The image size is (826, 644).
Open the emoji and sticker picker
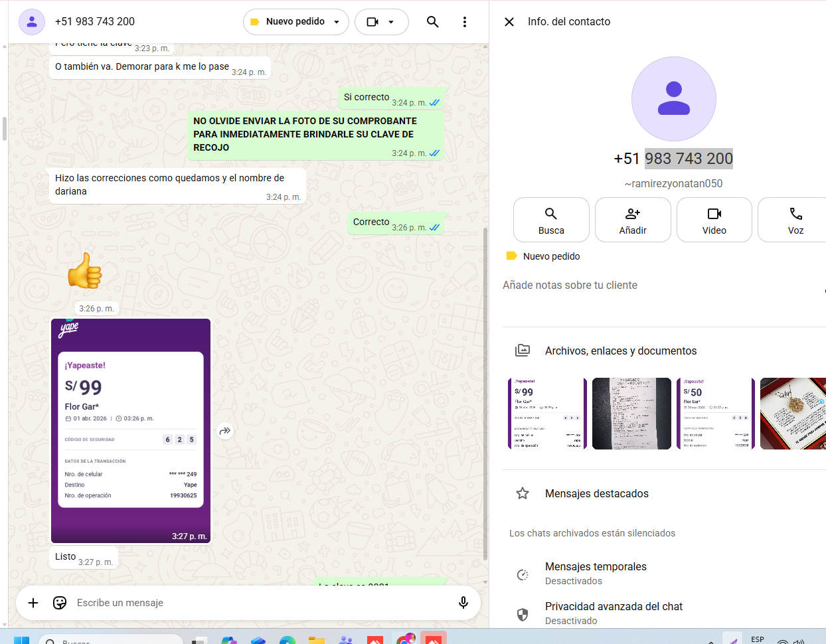coord(60,603)
